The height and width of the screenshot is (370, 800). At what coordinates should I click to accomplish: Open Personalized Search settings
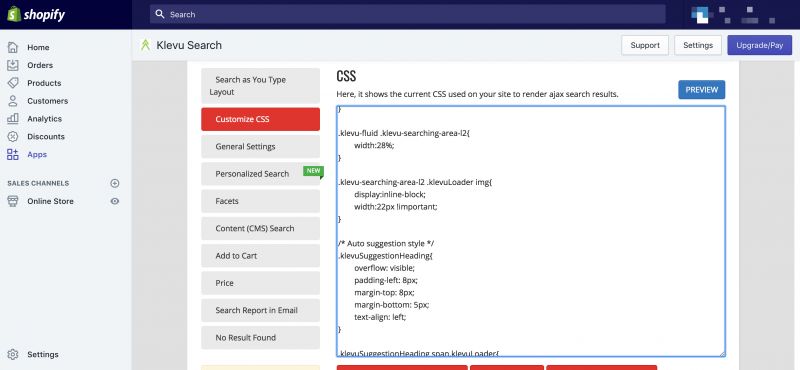tap(260, 174)
